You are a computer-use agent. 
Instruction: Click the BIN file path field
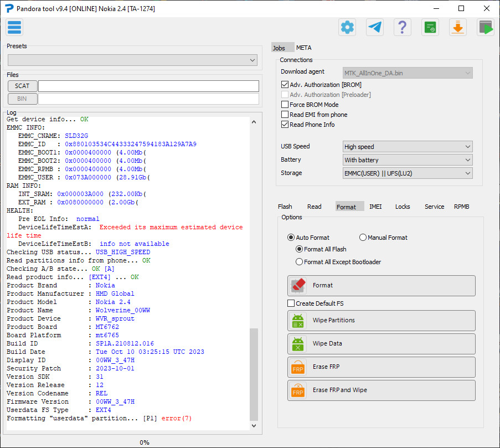coord(148,99)
